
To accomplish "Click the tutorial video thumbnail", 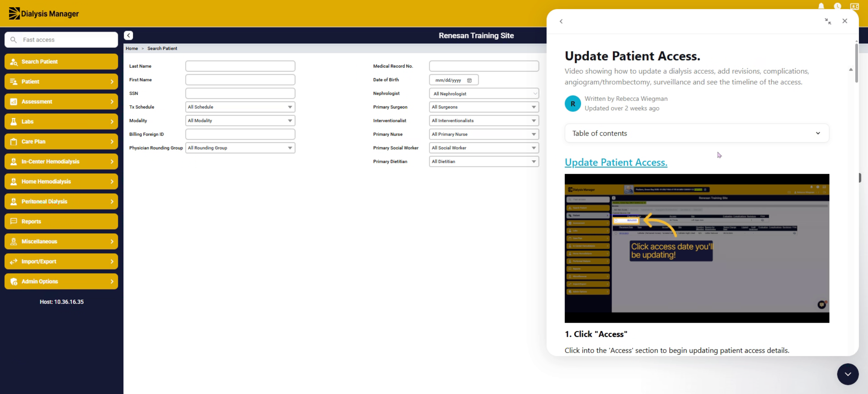I will point(697,248).
